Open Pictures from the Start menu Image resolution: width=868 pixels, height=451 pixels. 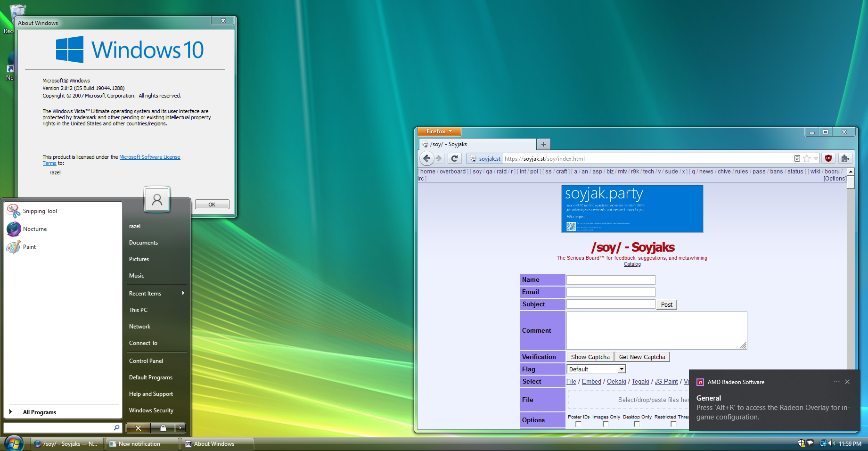[x=139, y=259]
